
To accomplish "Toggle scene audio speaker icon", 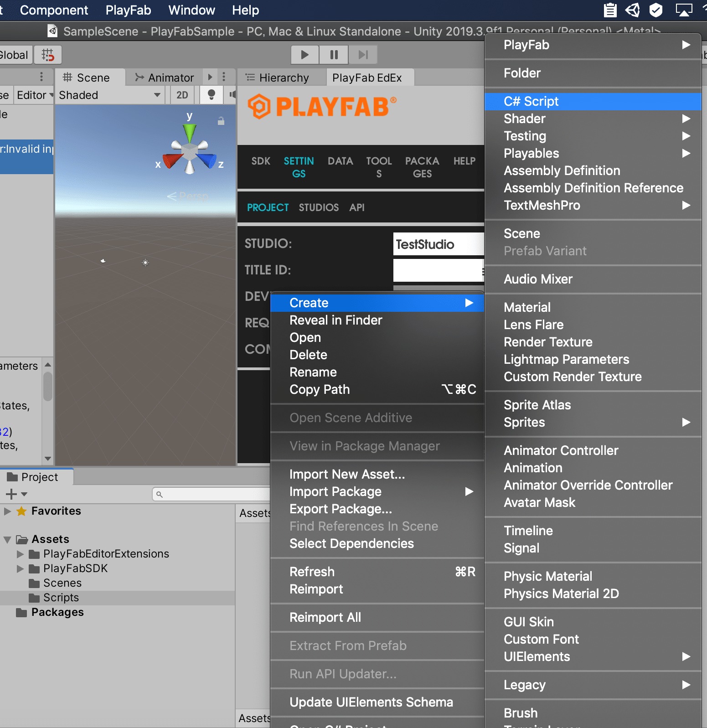I will [232, 95].
